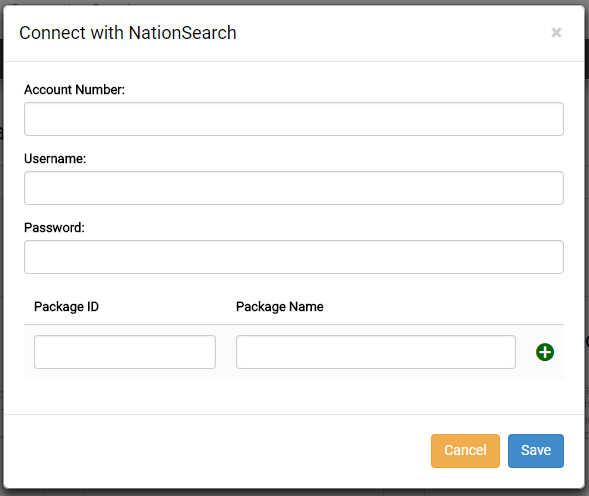
Task: Click the Connect with NationSearch title
Action: click(128, 33)
